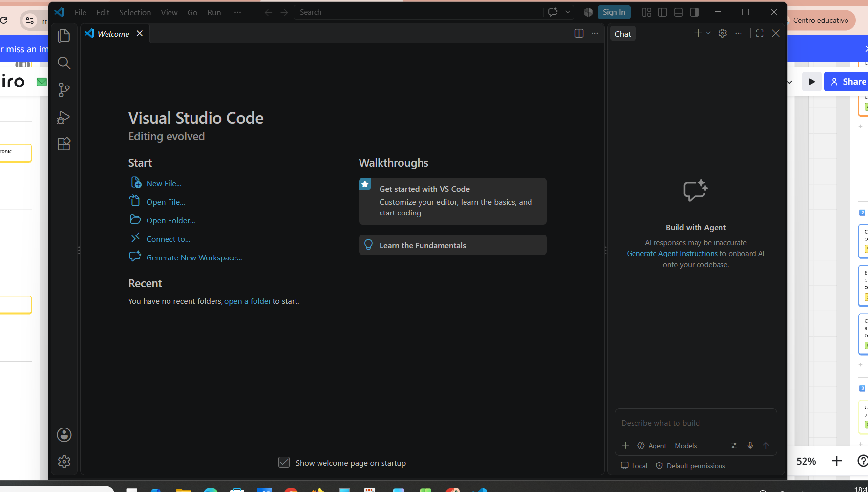Toggle the bottom Panel layout button
This screenshot has width=868, height=492.
[x=678, y=12]
